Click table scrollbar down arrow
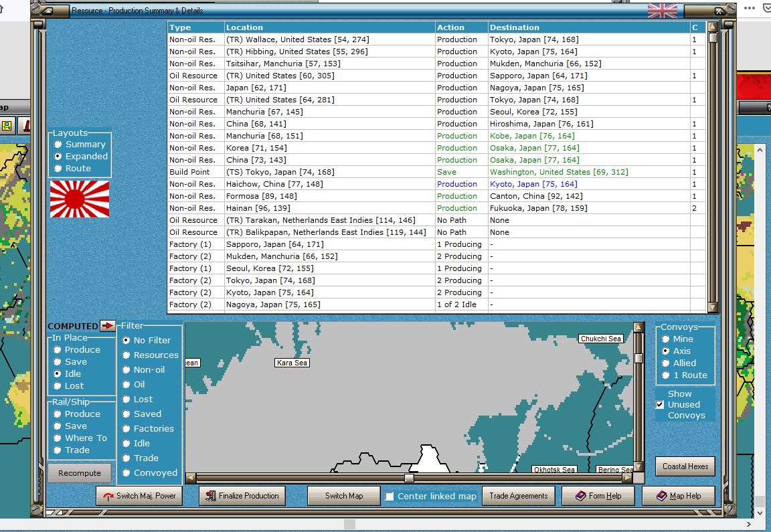 (x=713, y=308)
